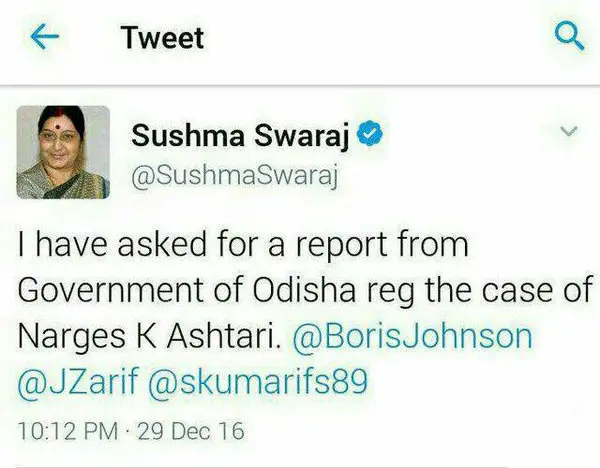The height and width of the screenshot is (468, 600).
Task: Select the @skumarifs89 mention
Action: point(258,382)
